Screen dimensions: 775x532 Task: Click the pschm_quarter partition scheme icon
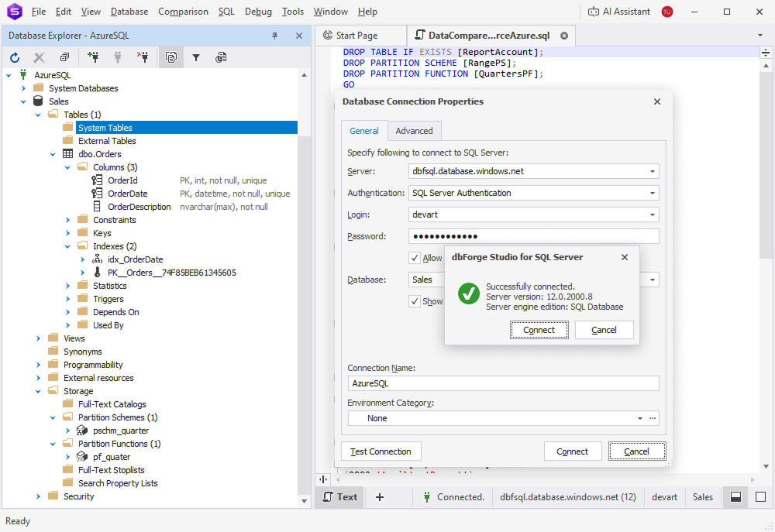point(83,431)
